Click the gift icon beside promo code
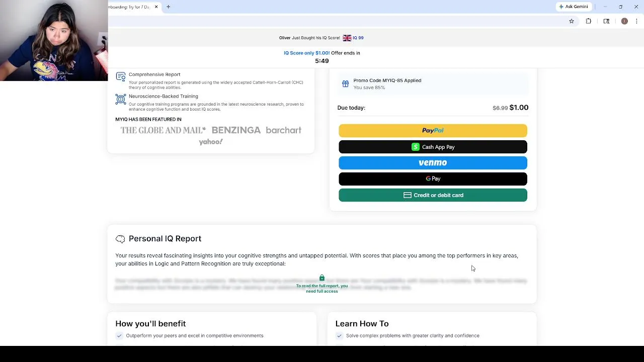The width and height of the screenshot is (644, 362). pyautogui.click(x=345, y=84)
